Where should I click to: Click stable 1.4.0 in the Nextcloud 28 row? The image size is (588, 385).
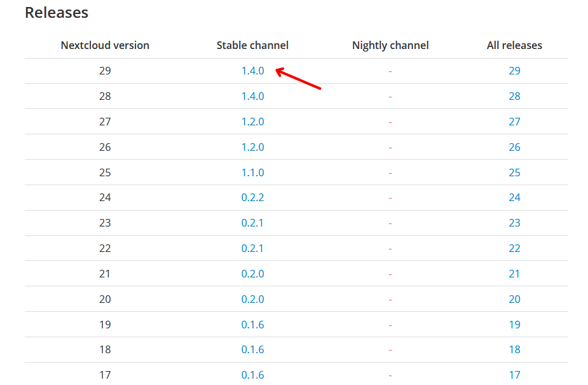(x=252, y=96)
